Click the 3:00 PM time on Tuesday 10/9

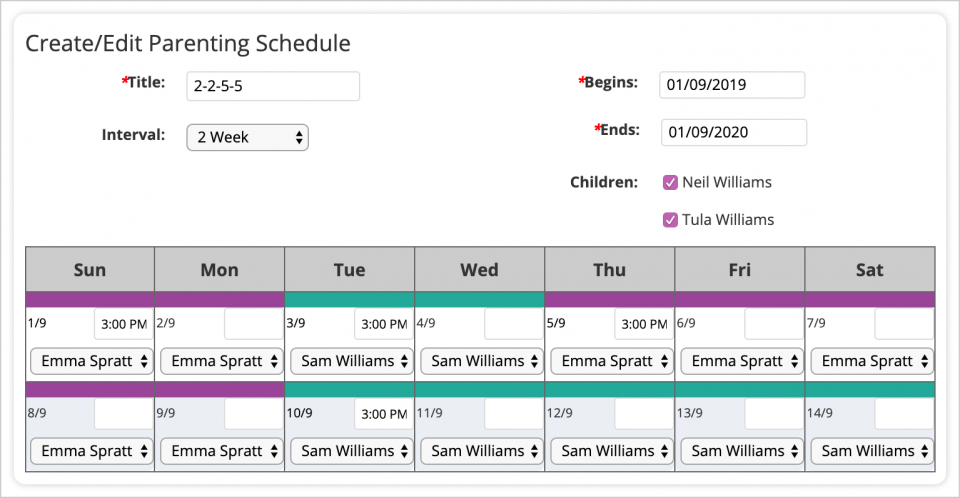point(383,414)
